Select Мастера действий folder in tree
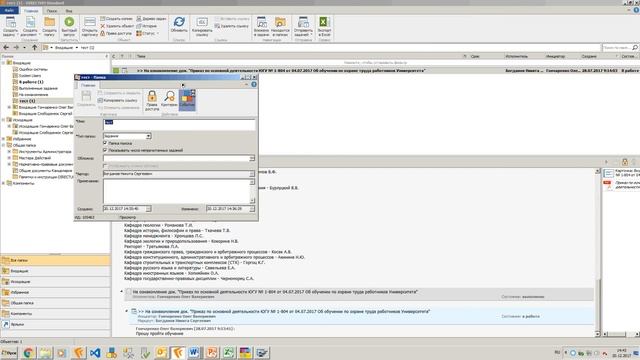640x360 pixels. pyautogui.click(x=35, y=158)
